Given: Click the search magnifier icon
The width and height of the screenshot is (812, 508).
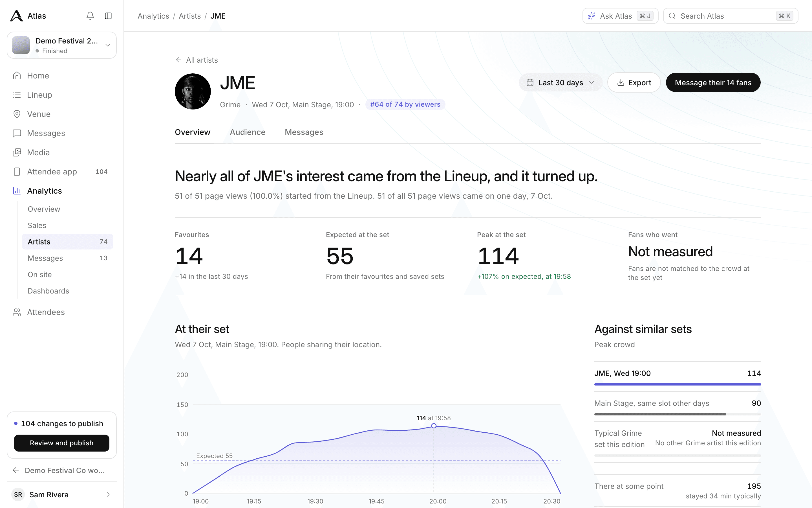Looking at the screenshot, I should pos(672,16).
